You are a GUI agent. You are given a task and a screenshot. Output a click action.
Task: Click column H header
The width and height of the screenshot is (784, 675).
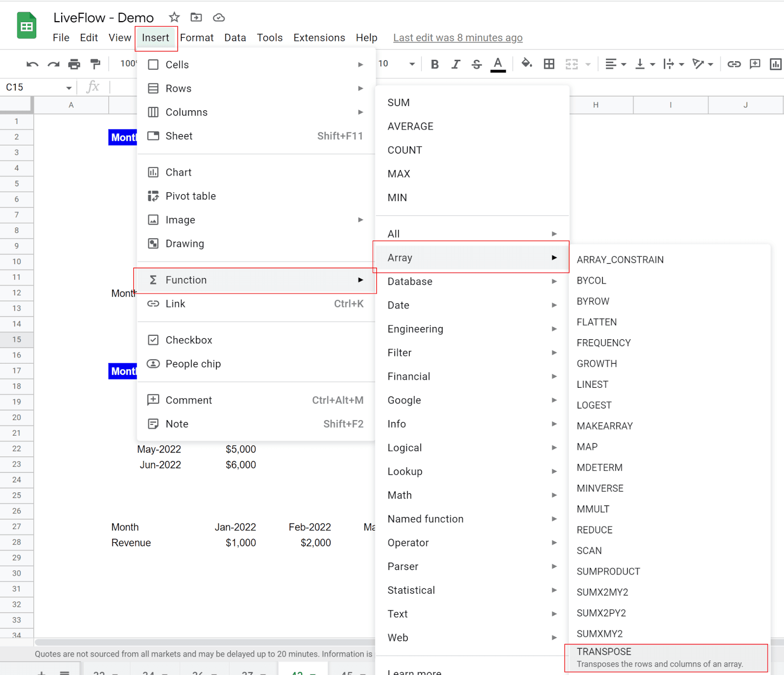(x=595, y=105)
